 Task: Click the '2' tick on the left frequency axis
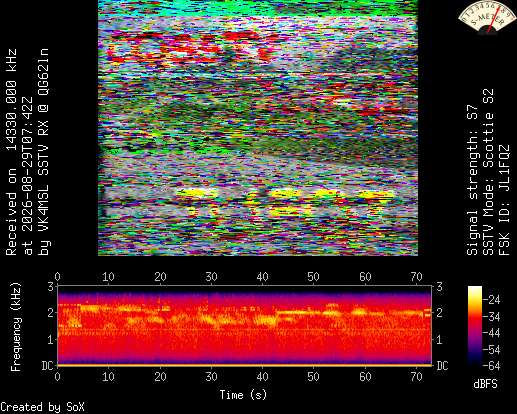51,313
